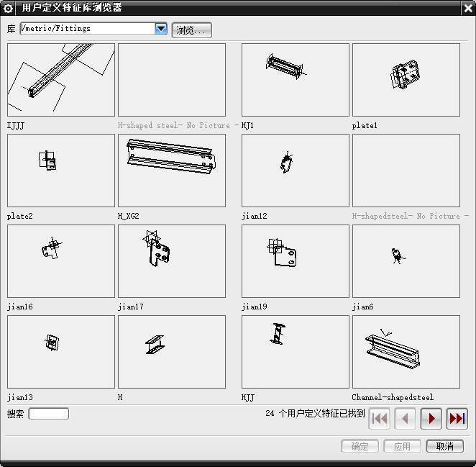Click the IJJJ label text
Viewport: 476px width, 467px height.
[16, 125]
